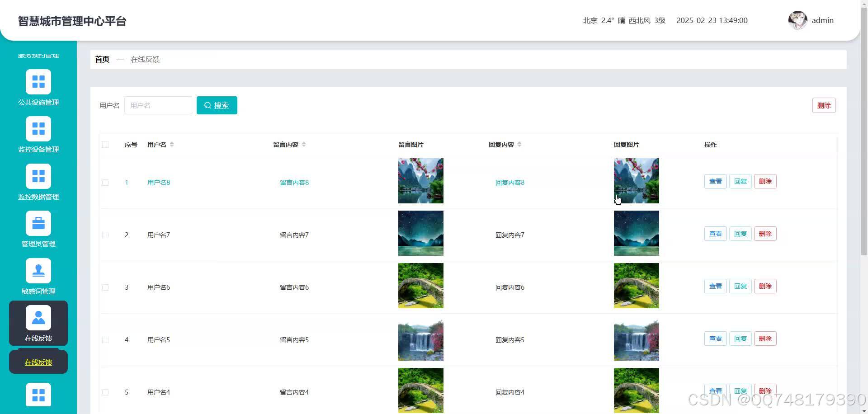Viewport: 868px width, 414px height.
Task: Check the row checkbox for 用户名8
Action: click(x=105, y=183)
